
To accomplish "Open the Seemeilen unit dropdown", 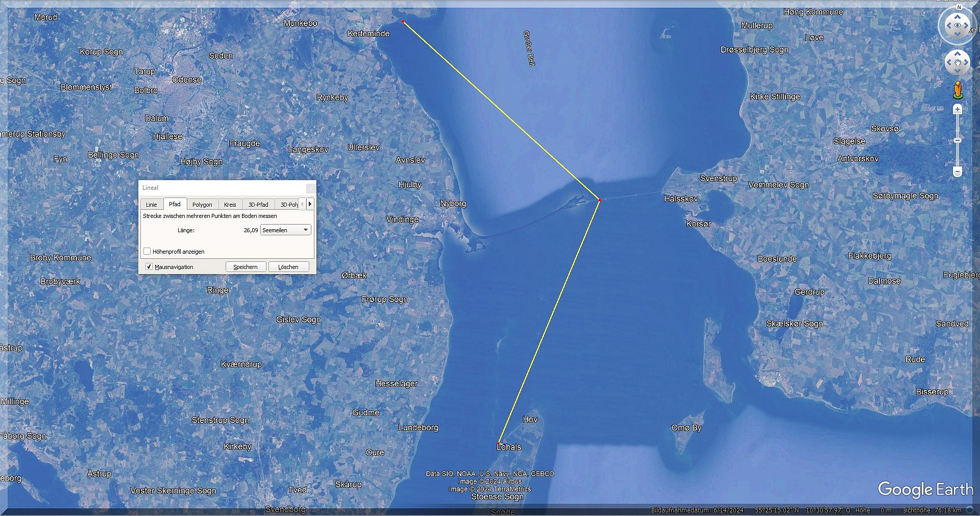I will 285,230.
